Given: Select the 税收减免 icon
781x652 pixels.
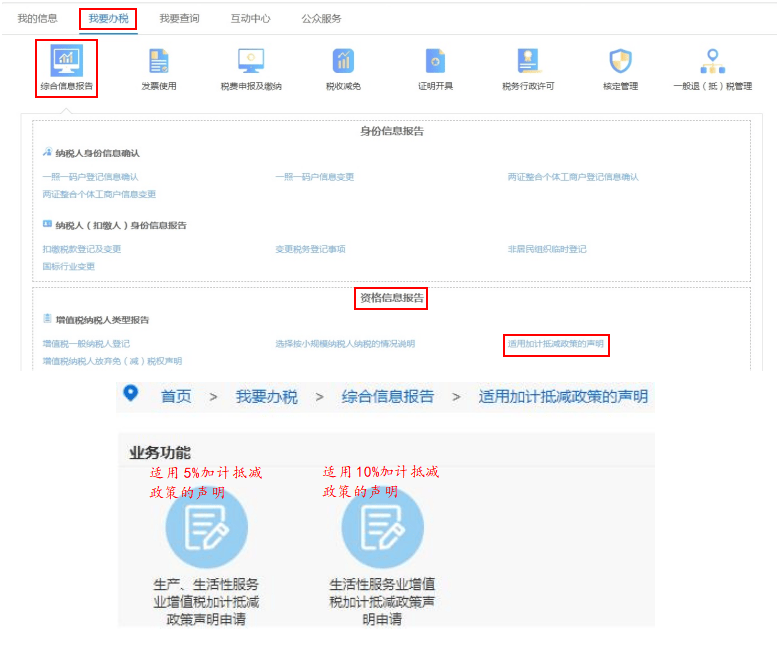Looking at the screenshot, I should pyautogui.click(x=343, y=62).
